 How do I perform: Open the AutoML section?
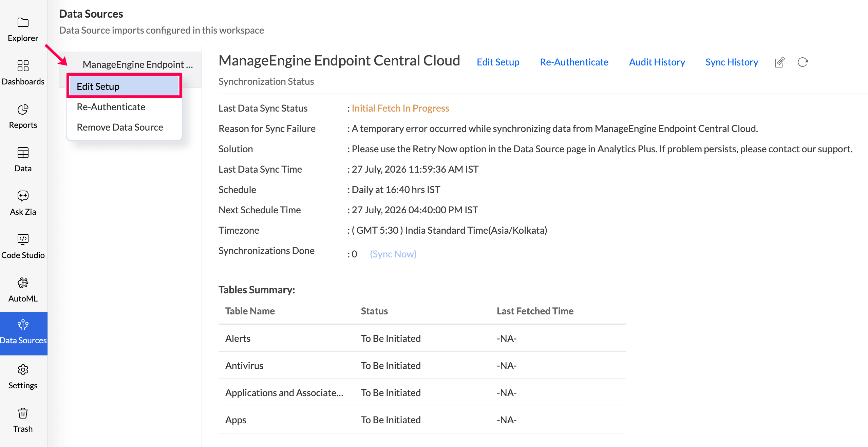click(x=23, y=289)
